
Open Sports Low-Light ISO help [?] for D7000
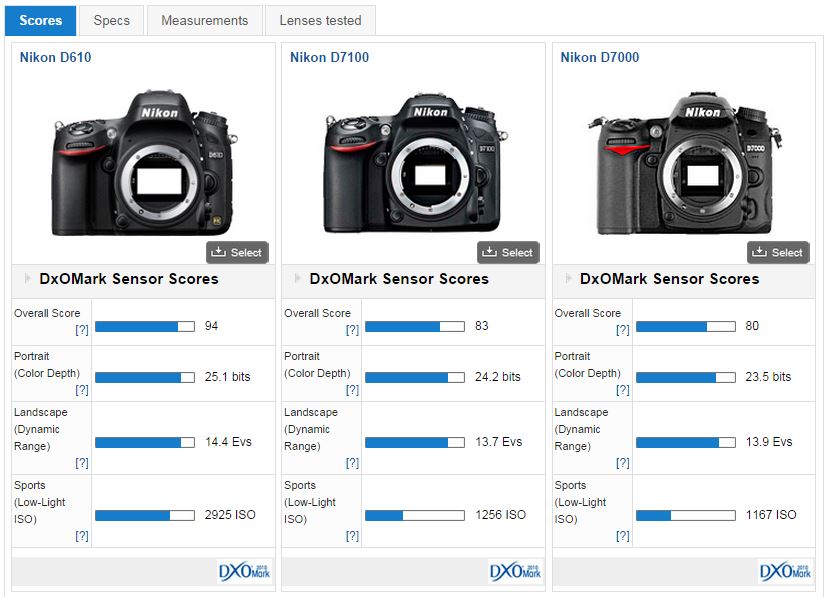pyautogui.click(x=623, y=536)
